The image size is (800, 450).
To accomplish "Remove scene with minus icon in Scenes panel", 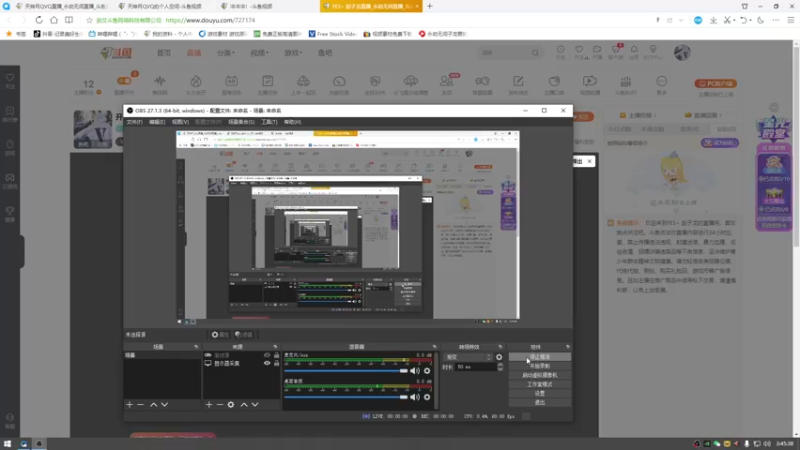I will (x=140, y=405).
